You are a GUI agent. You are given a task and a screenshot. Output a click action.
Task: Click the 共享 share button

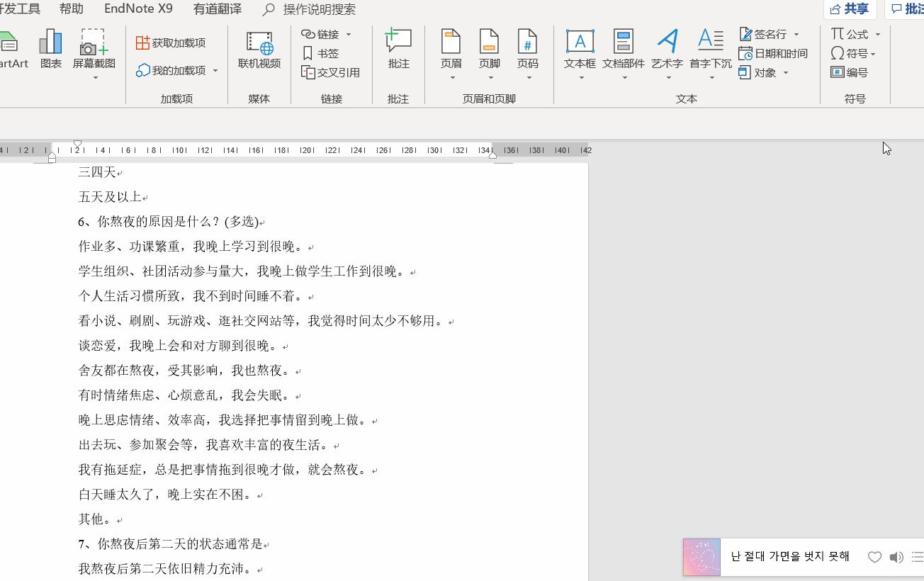coord(852,9)
